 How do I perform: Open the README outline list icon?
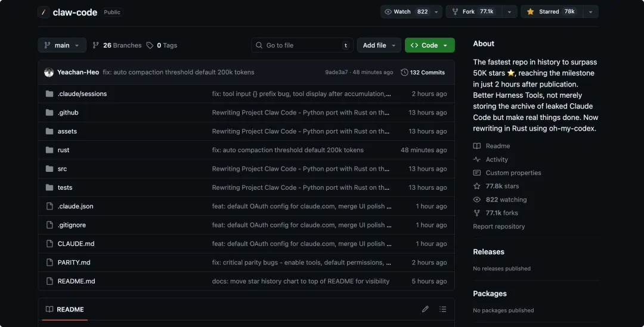[442, 309]
